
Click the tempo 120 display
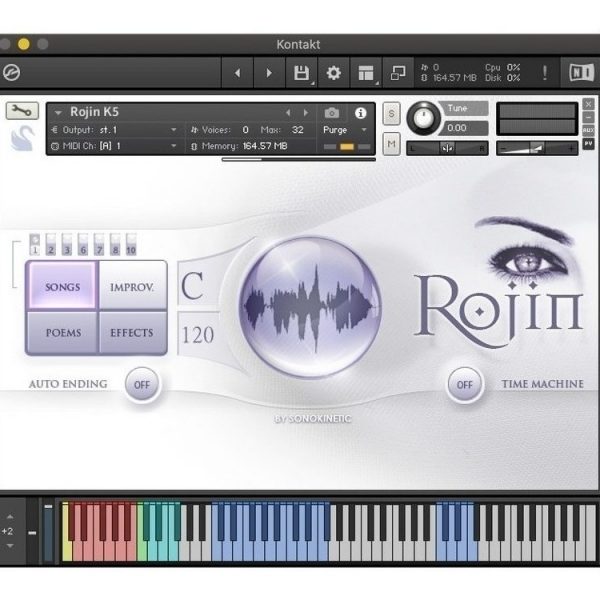click(x=198, y=334)
